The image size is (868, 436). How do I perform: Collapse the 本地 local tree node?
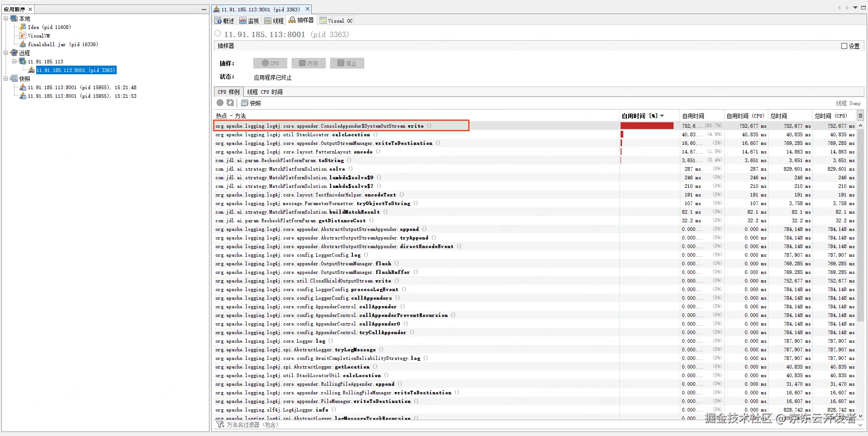coord(6,19)
